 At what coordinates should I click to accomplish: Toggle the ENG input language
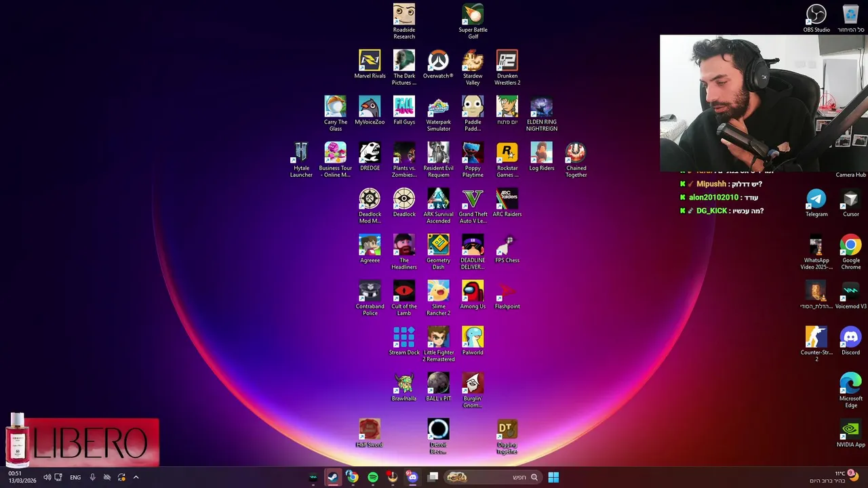coord(75,477)
